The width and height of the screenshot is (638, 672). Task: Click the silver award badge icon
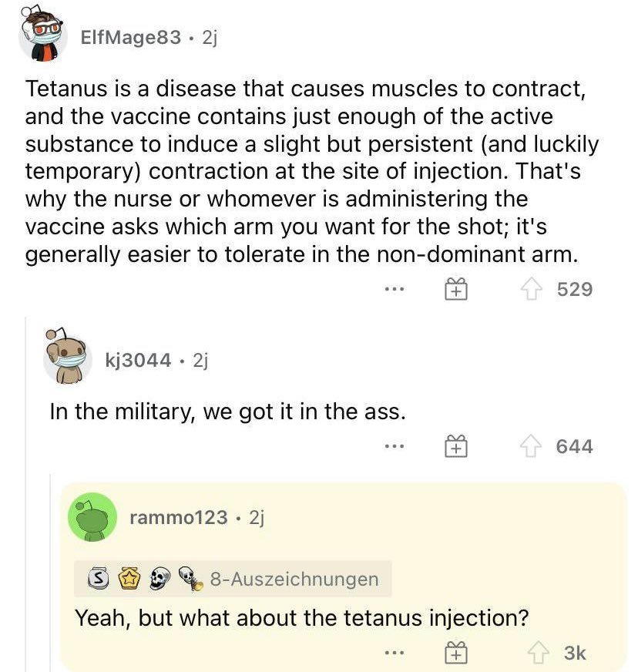pos(96,579)
